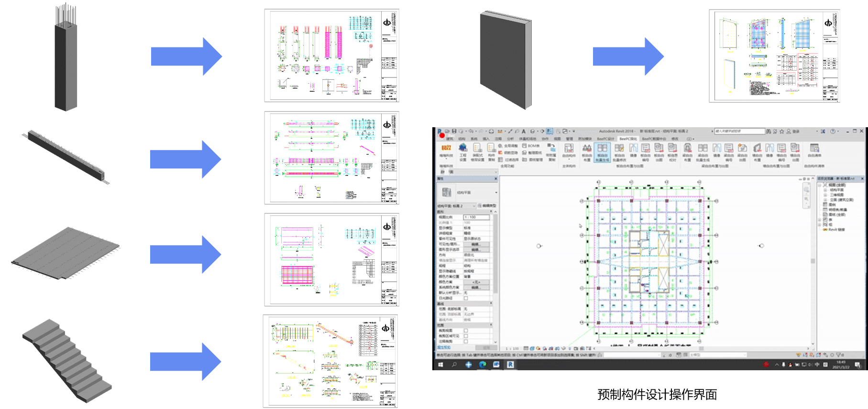Collapse the 视图 (全部) node in project browser
The height and width of the screenshot is (409, 868).
tap(819, 185)
